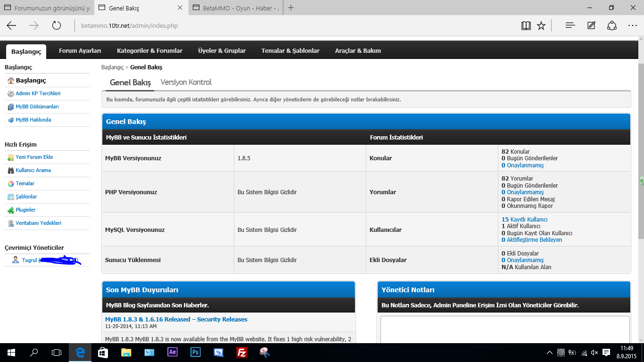This screenshot has width=644, height=362.
Task: Launch FileZilla from the taskbar
Action: coord(241,352)
